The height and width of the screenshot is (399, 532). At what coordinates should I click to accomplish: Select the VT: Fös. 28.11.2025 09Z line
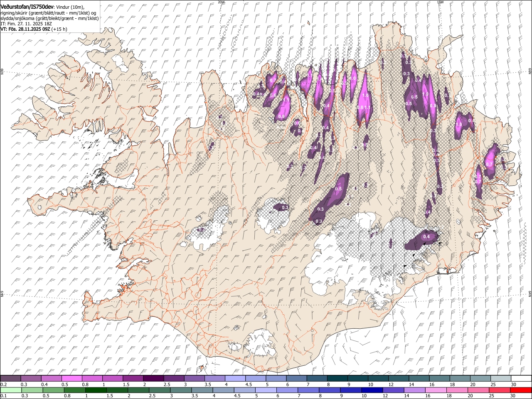pos(25,30)
